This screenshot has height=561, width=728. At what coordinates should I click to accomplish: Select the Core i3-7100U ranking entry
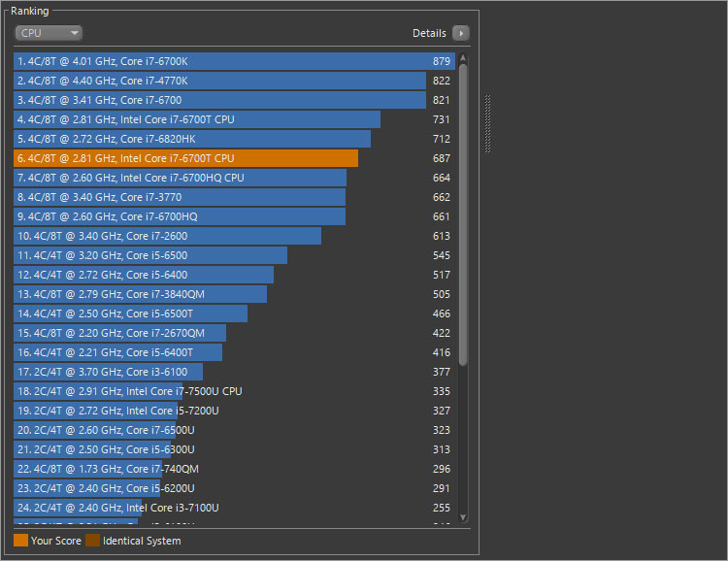coord(116,508)
